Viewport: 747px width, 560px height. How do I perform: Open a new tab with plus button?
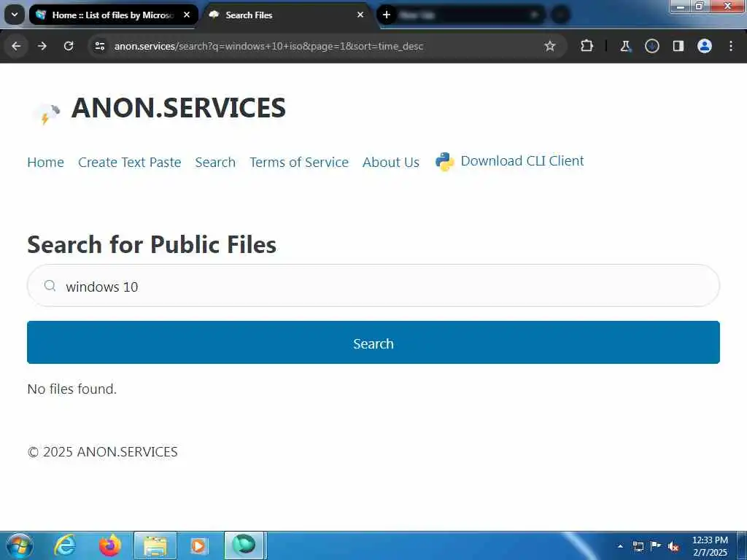(x=387, y=15)
